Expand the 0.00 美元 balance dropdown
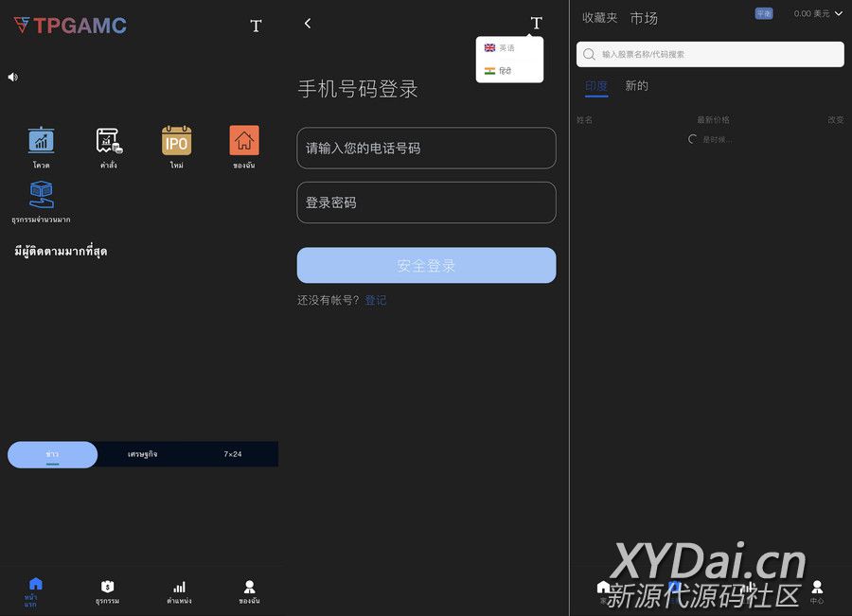Screen dimensions: 852x616 pos(818,14)
